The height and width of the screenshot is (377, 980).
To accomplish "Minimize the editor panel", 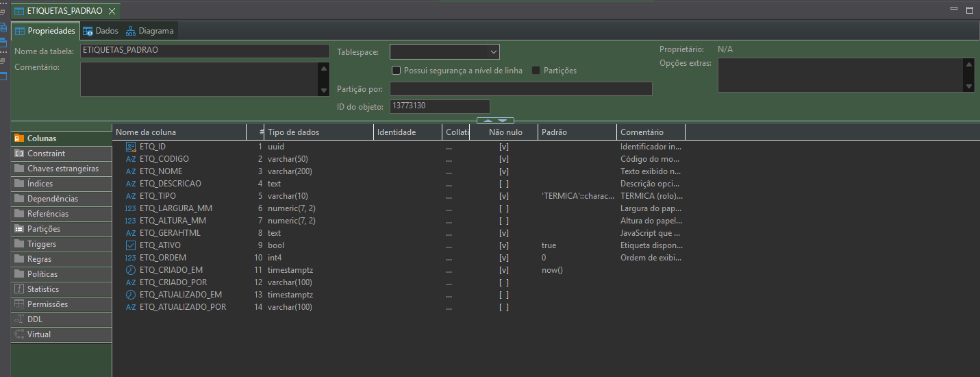I will click(x=954, y=8).
